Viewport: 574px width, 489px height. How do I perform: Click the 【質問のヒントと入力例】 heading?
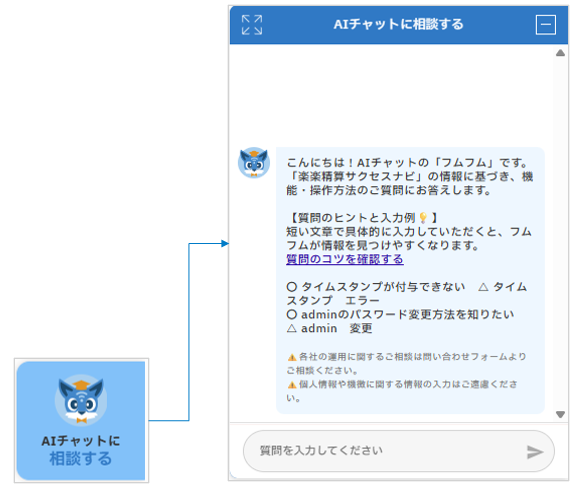[x=362, y=218]
